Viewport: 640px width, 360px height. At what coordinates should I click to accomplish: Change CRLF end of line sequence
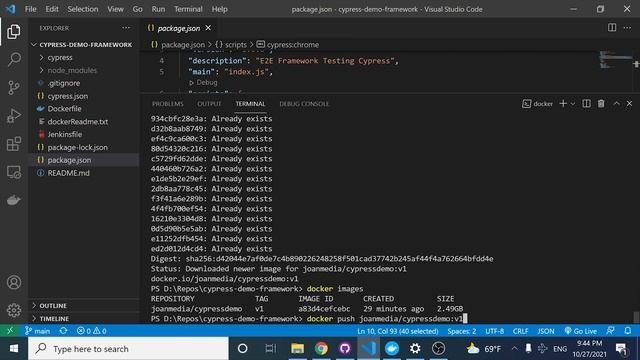(520, 331)
